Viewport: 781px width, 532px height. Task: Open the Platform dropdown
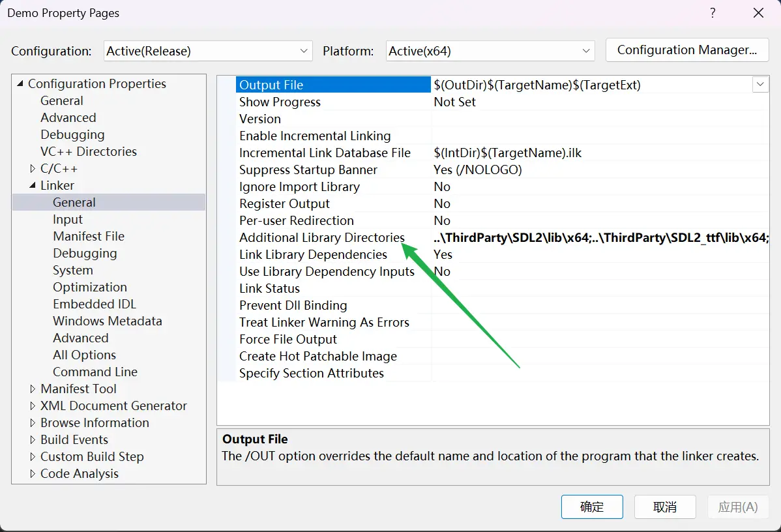point(490,51)
